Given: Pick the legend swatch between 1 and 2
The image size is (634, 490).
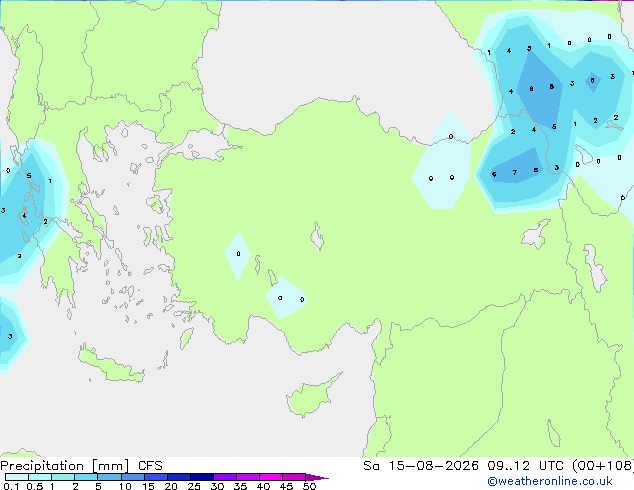Looking at the screenshot, I should coord(63,477).
